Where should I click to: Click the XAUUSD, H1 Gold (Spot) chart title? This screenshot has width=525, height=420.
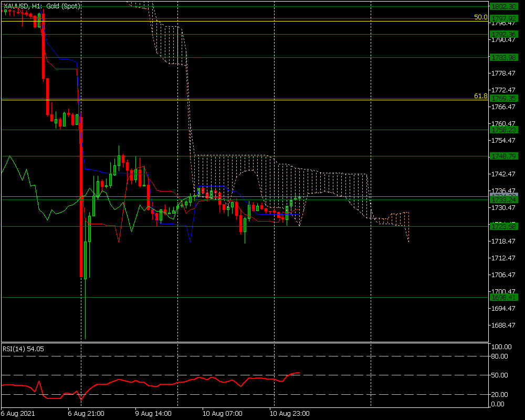click(42, 6)
